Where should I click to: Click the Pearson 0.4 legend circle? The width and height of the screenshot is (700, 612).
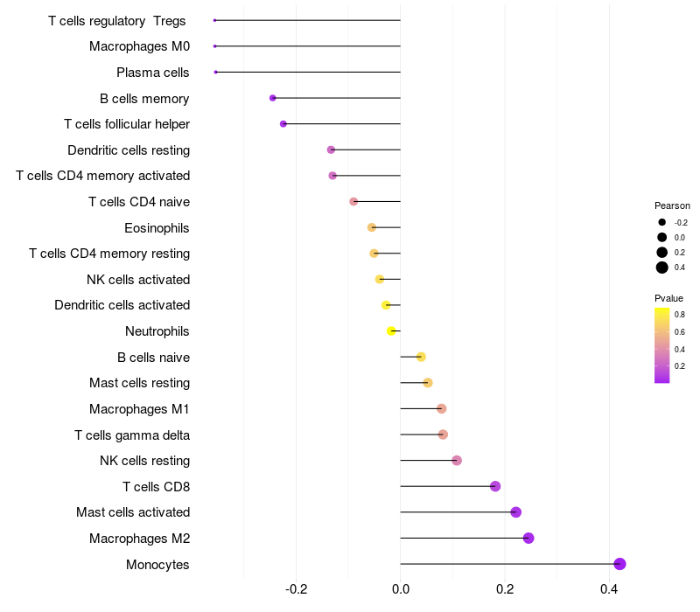pyautogui.click(x=662, y=268)
